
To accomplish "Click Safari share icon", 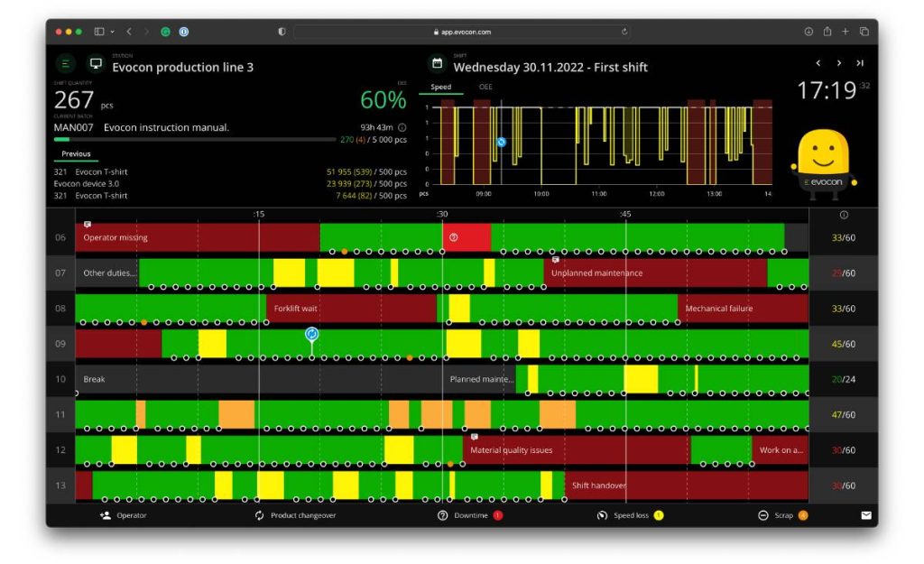I will (x=827, y=32).
